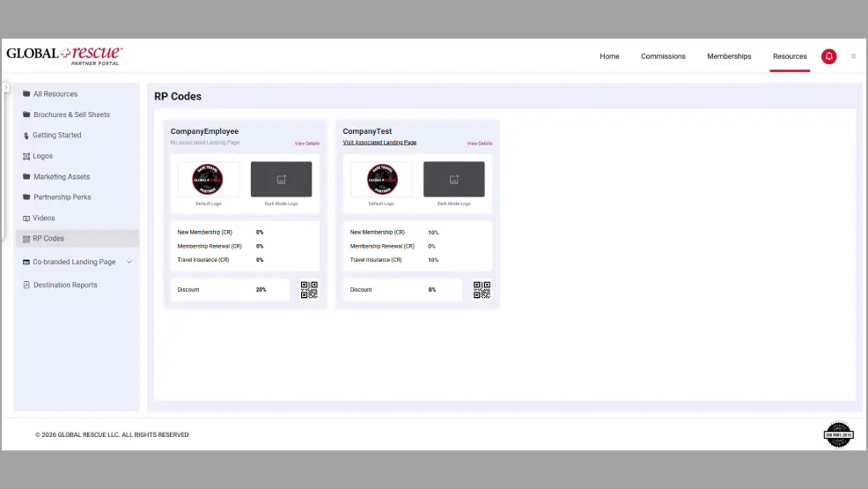Go to the Home tab
This screenshot has height=489, width=868.
point(609,56)
